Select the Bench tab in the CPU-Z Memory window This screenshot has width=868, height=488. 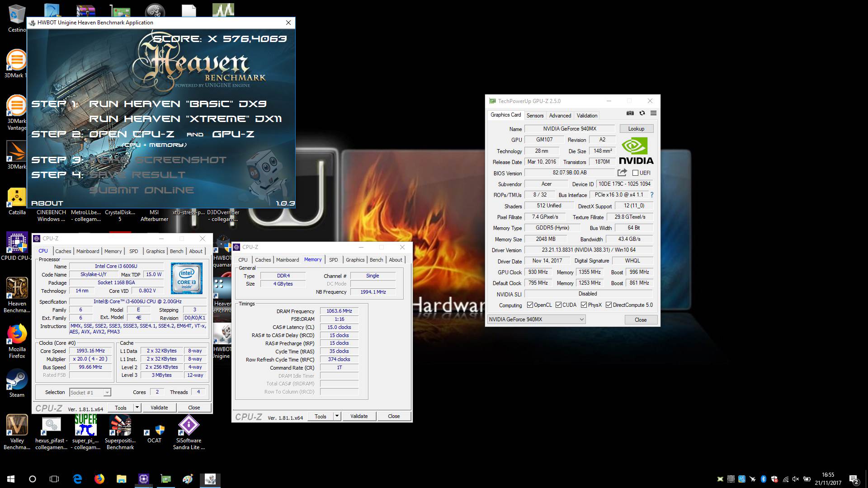376,260
